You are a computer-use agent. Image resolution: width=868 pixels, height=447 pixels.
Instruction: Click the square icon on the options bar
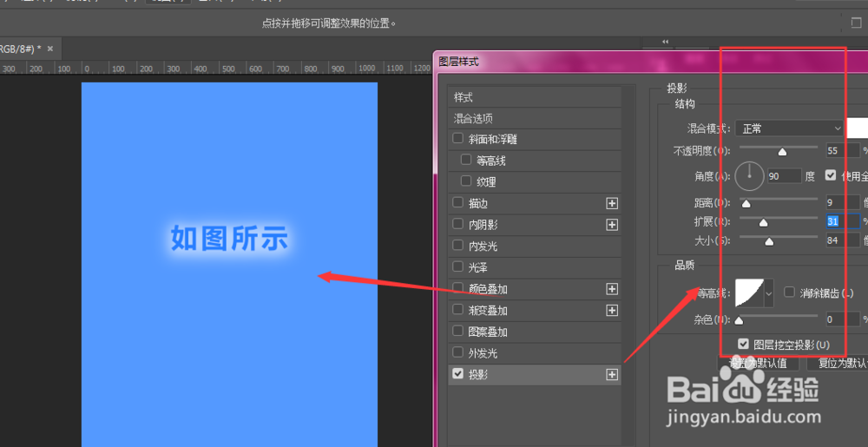tap(857, 22)
